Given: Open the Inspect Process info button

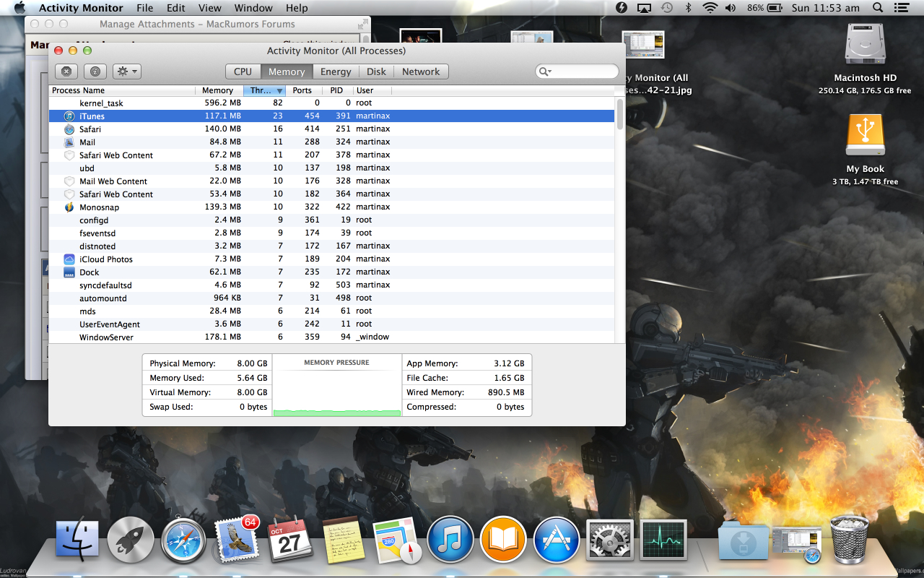Looking at the screenshot, I should tap(95, 72).
